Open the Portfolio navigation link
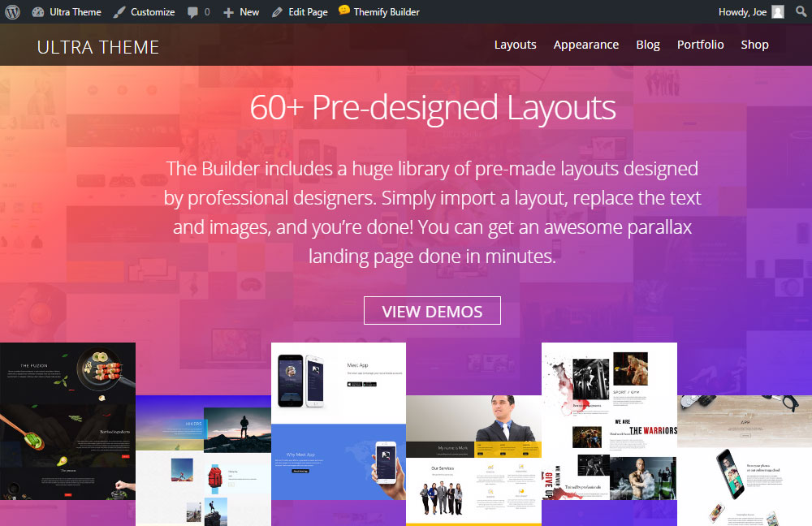This screenshot has width=812, height=526. [x=700, y=45]
